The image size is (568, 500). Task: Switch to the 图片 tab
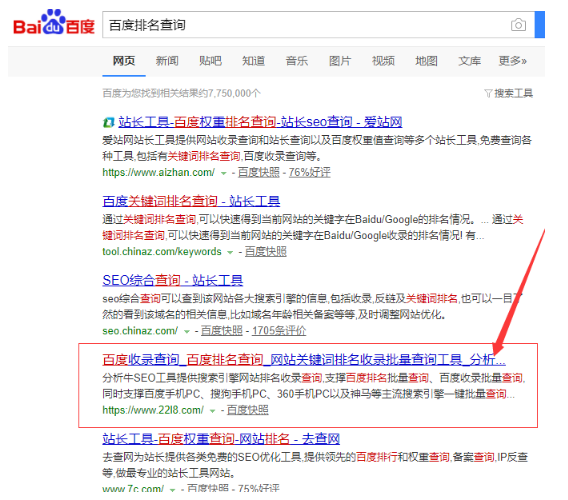[340, 61]
